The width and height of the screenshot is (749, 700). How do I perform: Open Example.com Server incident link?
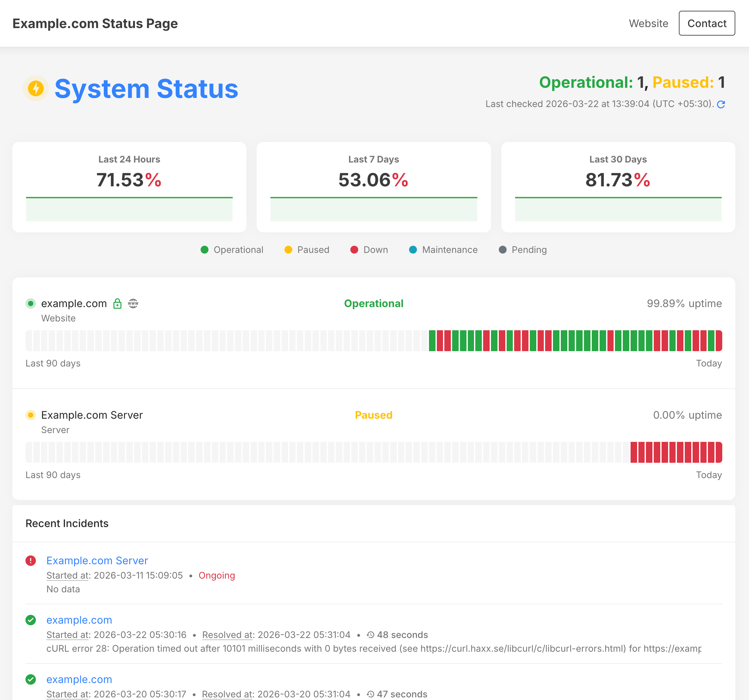point(97,561)
